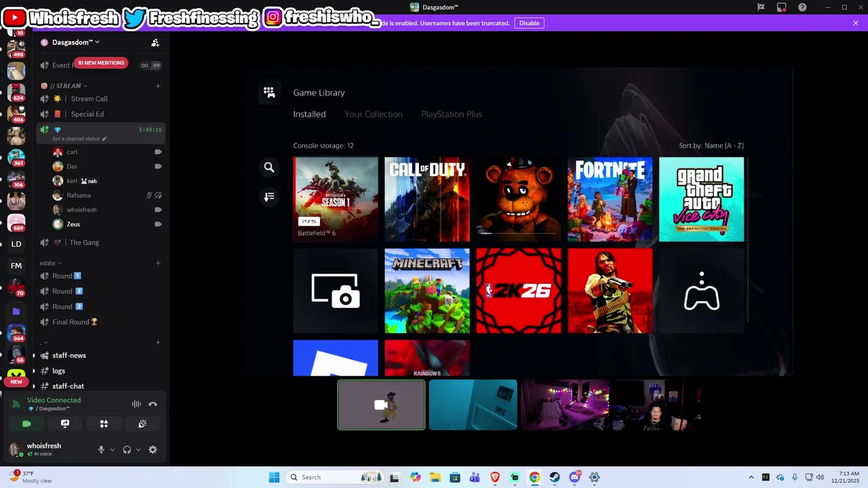868x488 pixels.
Task: Deafen audio with the headphones icon
Action: (x=127, y=449)
